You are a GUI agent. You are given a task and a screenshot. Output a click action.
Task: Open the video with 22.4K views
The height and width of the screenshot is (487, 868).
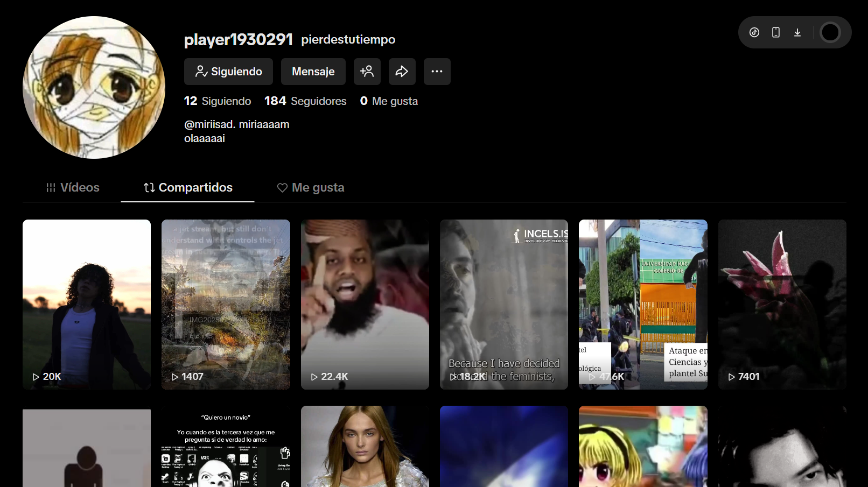point(365,304)
